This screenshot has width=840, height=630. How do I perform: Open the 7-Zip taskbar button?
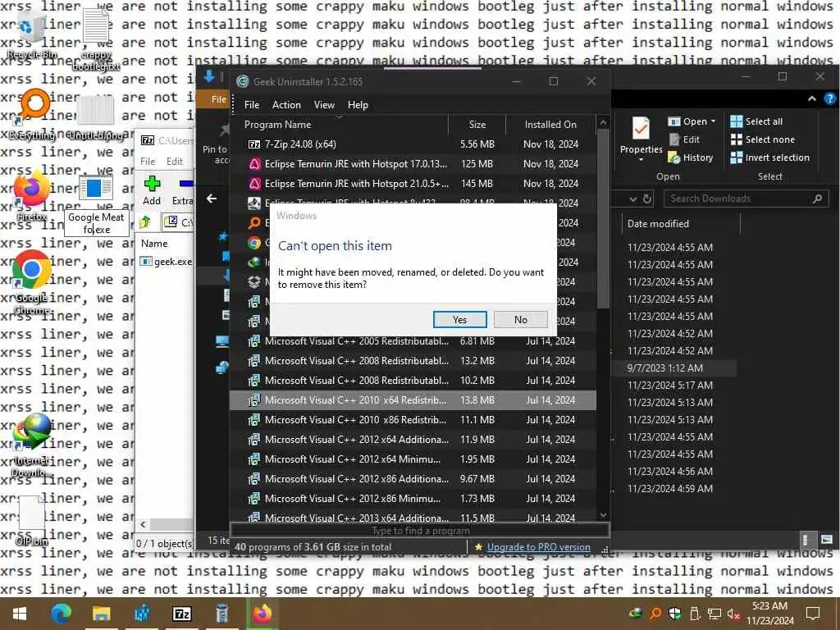pos(181,614)
